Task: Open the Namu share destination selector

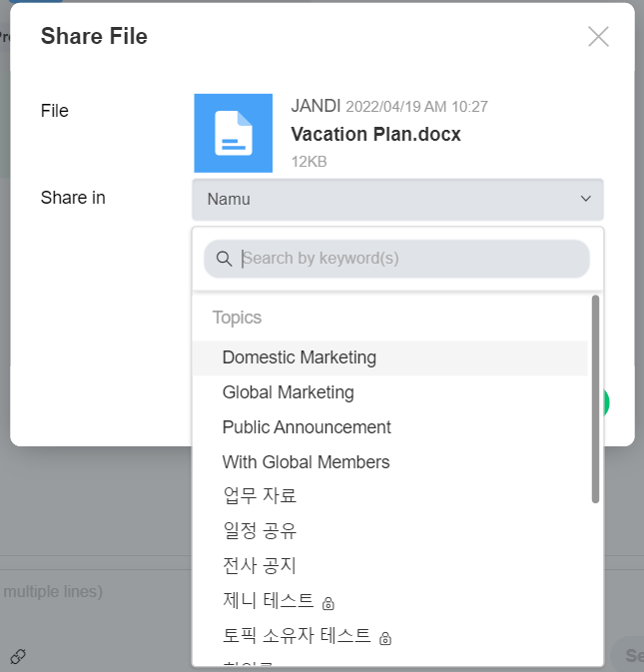Action: (x=397, y=200)
